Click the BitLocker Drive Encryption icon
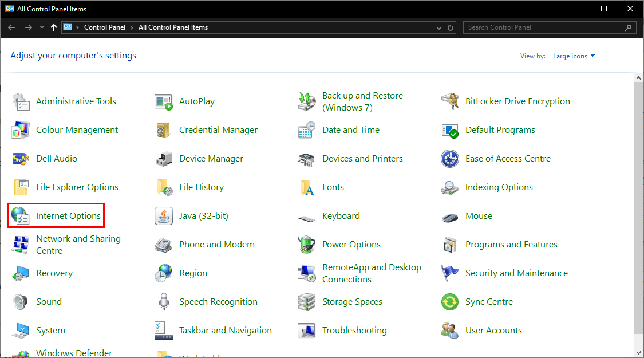 [x=450, y=101]
